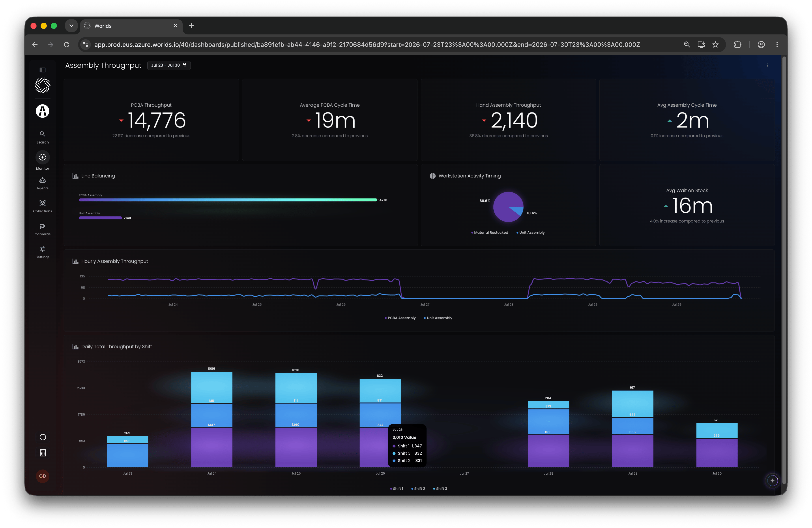Bookmark this page with the star
Viewport: 812px width, 528px height.
pos(715,45)
